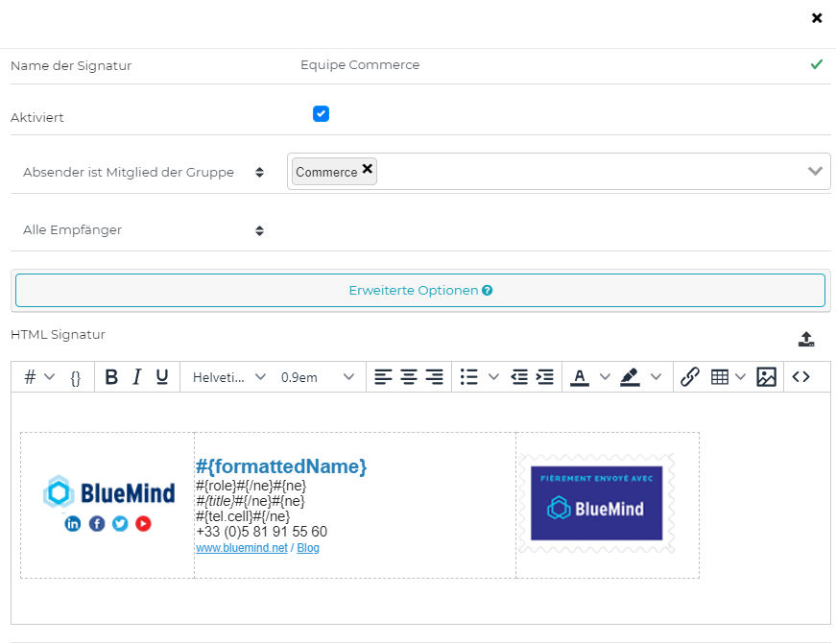Change the Alle Empfänger selector

point(144,230)
